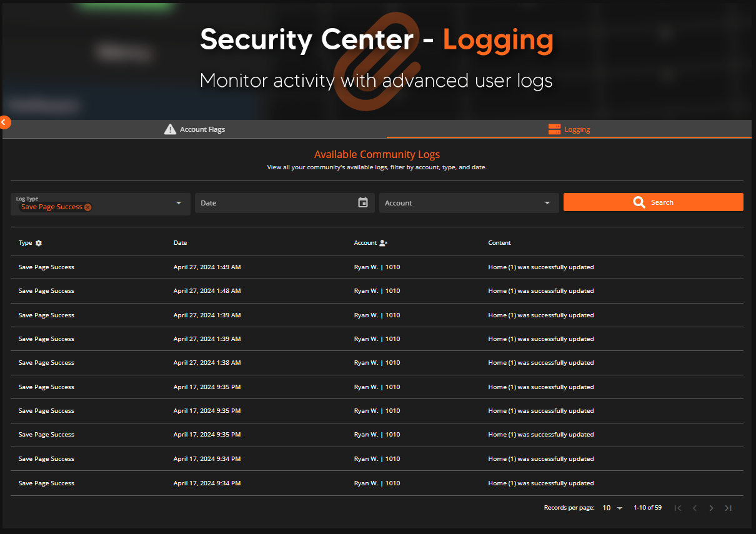Jump to the last page of records
Screen dimensions: 756x534
728,508
